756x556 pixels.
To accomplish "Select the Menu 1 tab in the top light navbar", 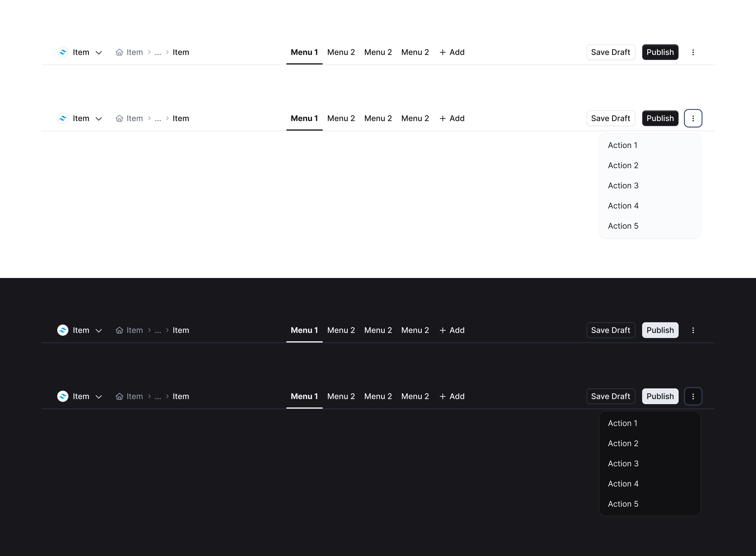I will coord(304,52).
